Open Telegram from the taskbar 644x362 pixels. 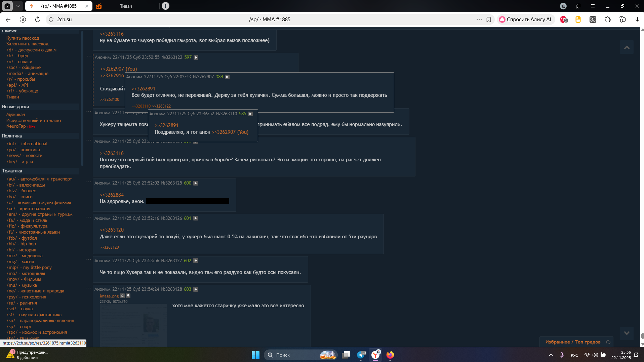[x=361, y=355]
